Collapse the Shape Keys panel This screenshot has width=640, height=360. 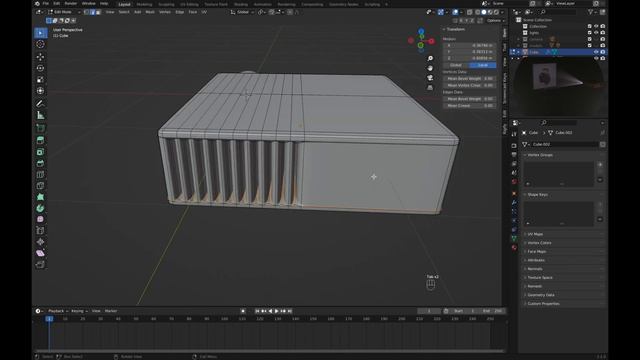pyautogui.click(x=525, y=195)
